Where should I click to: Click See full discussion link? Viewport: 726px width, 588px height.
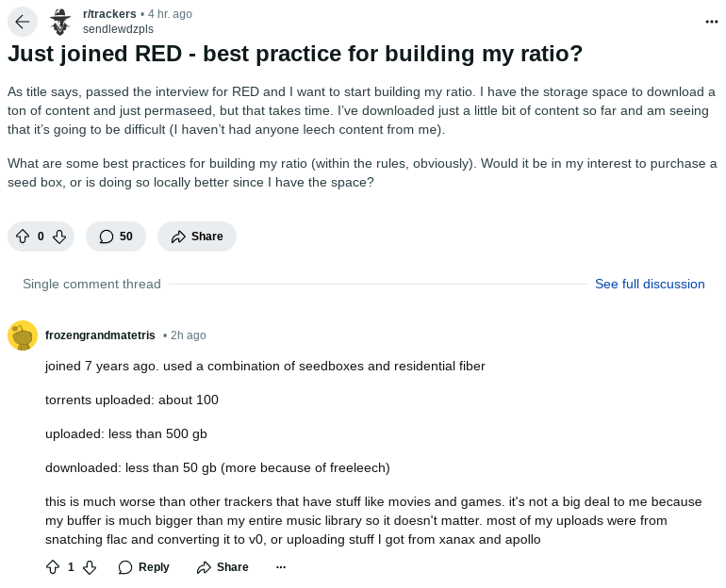[x=650, y=284]
